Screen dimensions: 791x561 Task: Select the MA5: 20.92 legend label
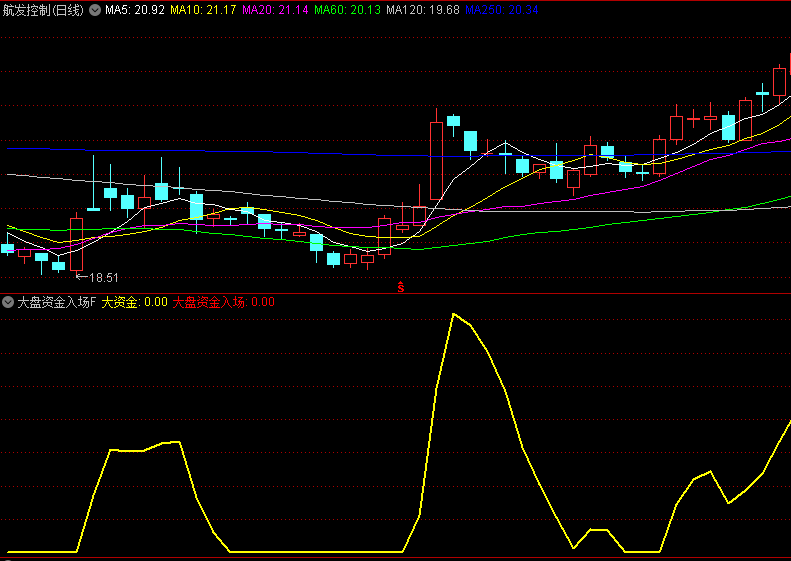click(x=134, y=10)
